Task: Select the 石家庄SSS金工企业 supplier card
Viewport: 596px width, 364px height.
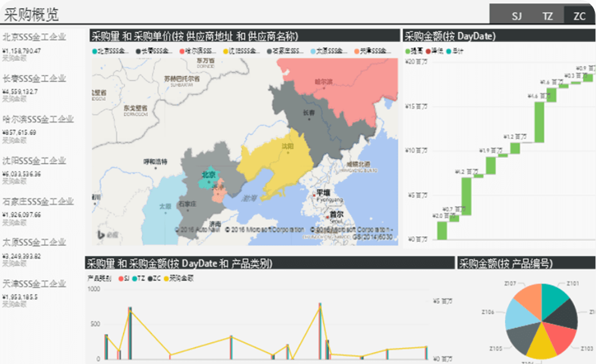Action: tap(38, 211)
